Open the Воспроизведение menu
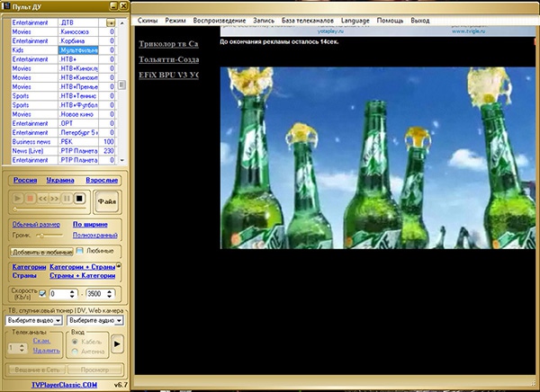This screenshot has height=392, width=540. pyautogui.click(x=220, y=21)
